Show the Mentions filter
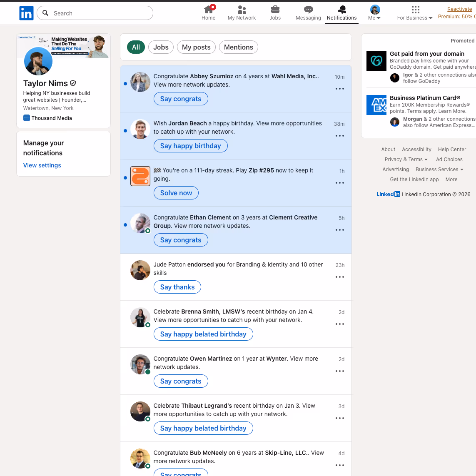 pyautogui.click(x=238, y=47)
